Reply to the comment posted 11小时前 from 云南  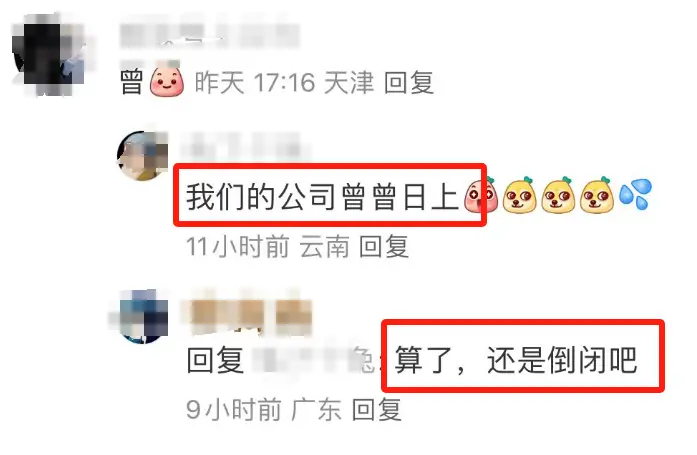[384, 247]
